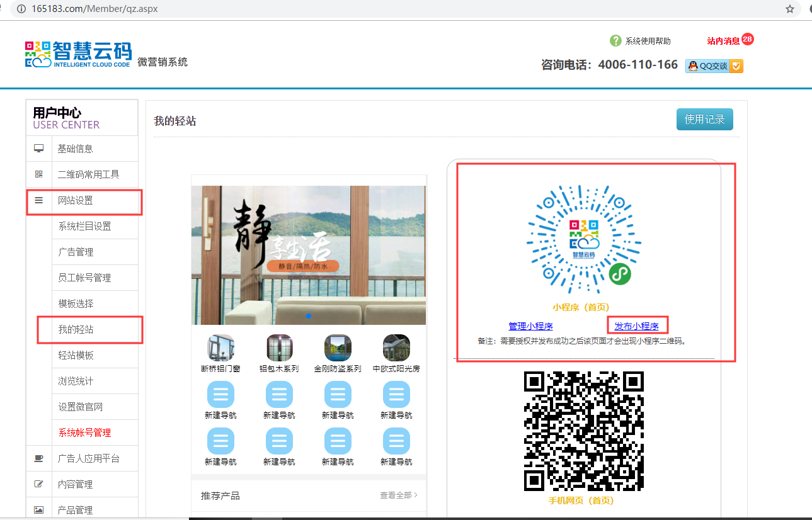812x520 pixels.
Task: Expand the 广告人应用平台 sidebar section
Action: (x=88, y=459)
